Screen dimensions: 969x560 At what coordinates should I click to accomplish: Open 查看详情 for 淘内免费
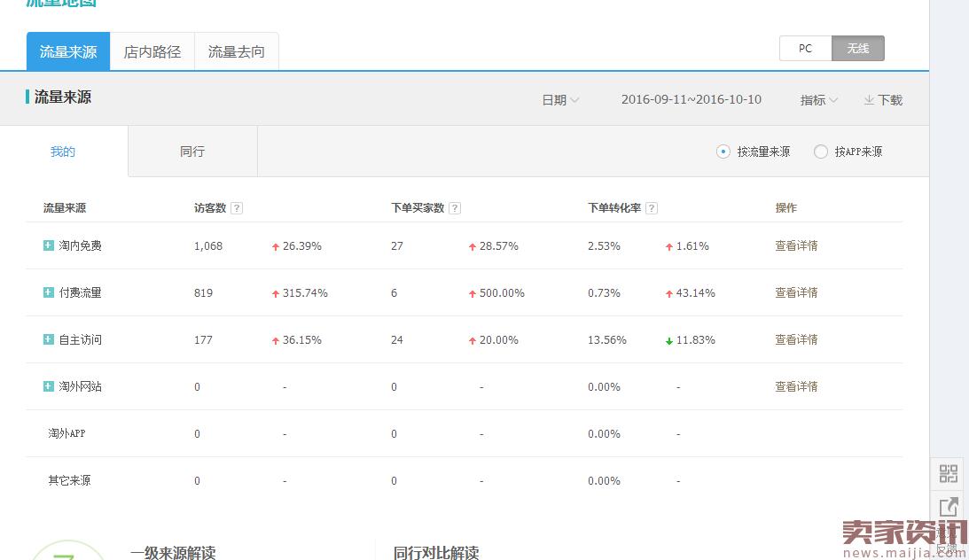coord(796,245)
